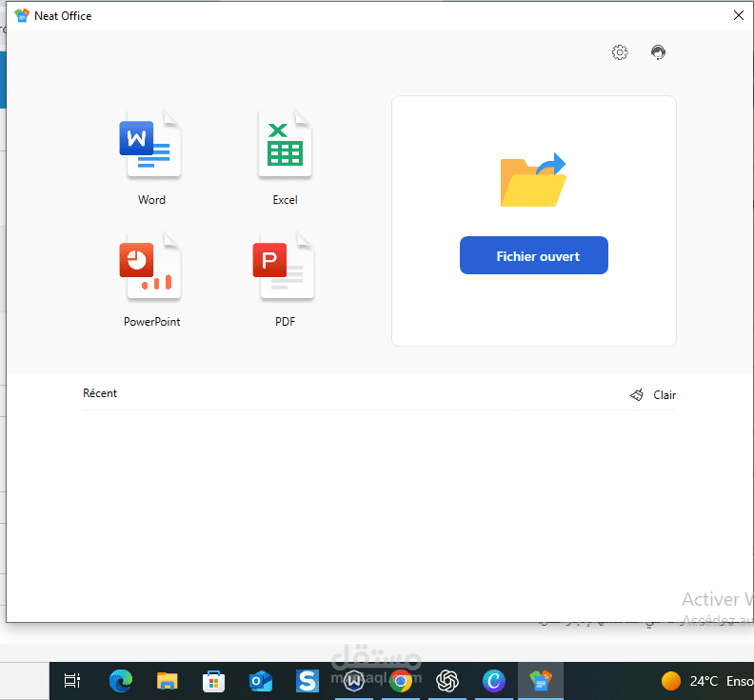The height and width of the screenshot is (700, 754).
Task: Click the Neat Office logo in title bar
Action: (x=22, y=15)
